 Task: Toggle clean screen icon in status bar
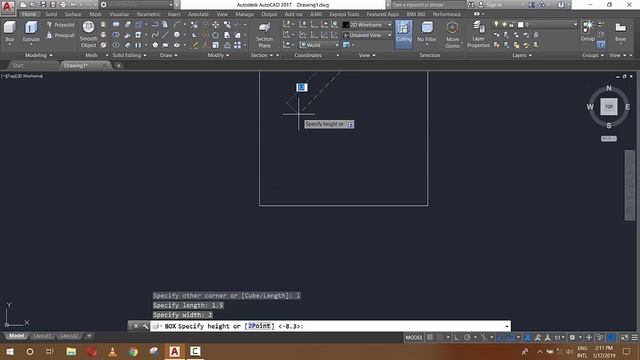[x=624, y=338]
